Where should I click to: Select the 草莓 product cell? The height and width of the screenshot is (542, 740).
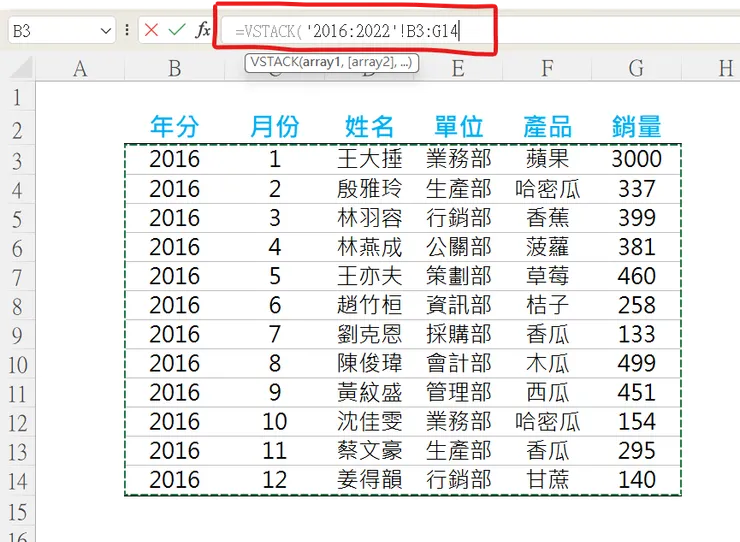[547, 276]
